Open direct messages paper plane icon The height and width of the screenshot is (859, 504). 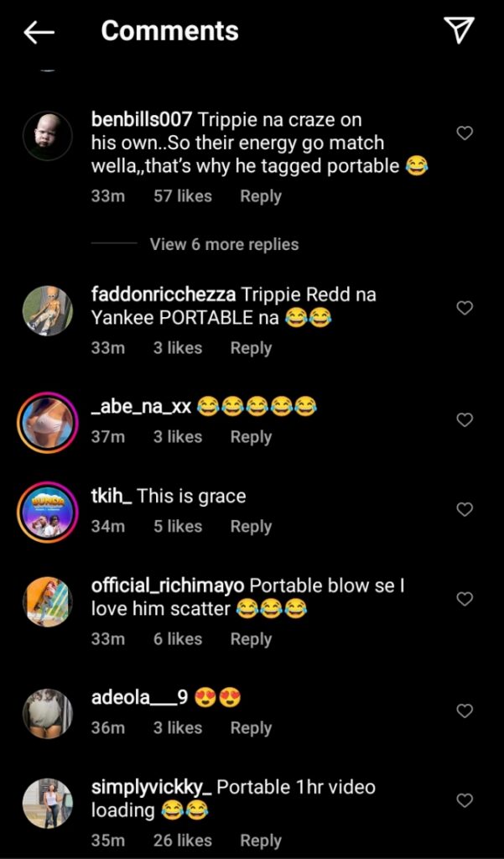click(x=459, y=30)
